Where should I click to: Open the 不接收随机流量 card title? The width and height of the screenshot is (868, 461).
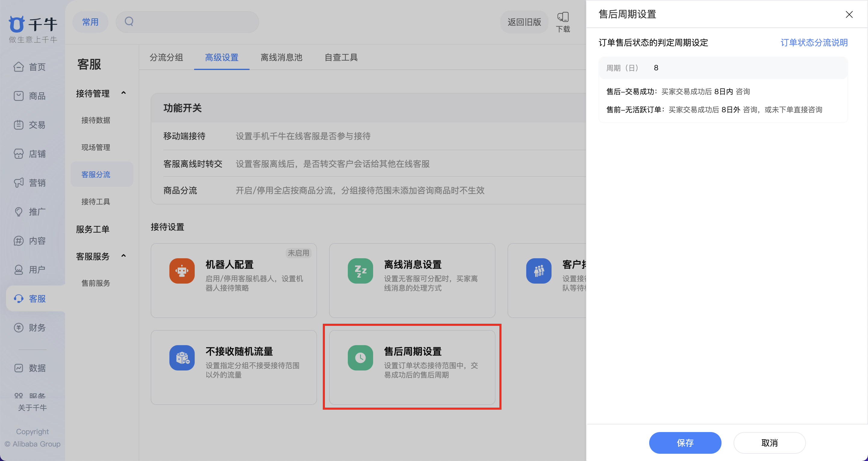pos(239,351)
